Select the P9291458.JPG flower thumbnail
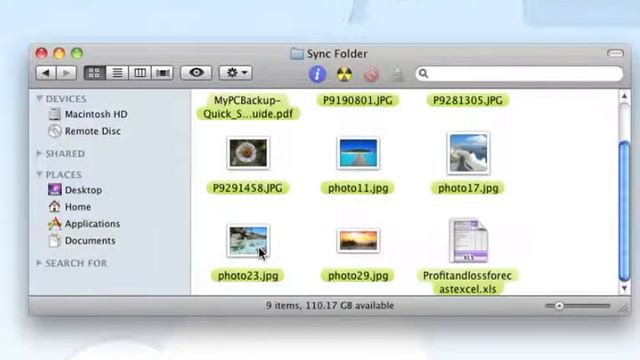Viewport: 640px width, 360px height. coord(248,153)
